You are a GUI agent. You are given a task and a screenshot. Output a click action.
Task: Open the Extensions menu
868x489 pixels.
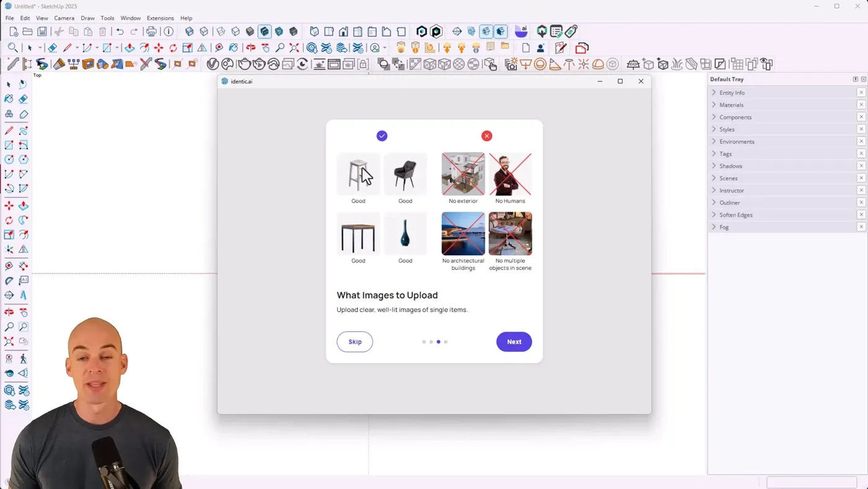(160, 18)
